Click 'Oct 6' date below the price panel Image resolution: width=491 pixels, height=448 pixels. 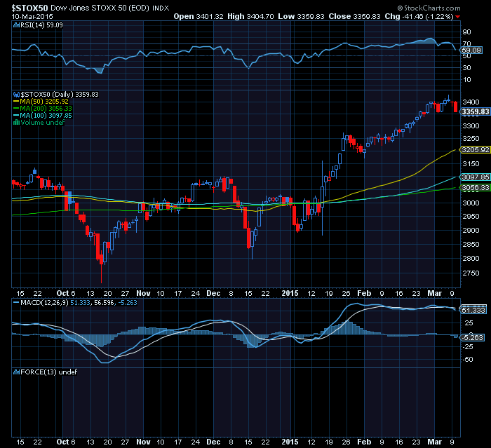66,293
